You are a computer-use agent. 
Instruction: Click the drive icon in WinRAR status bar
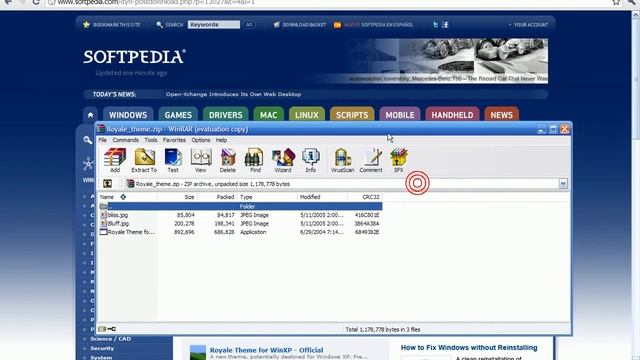tap(102, 329)
